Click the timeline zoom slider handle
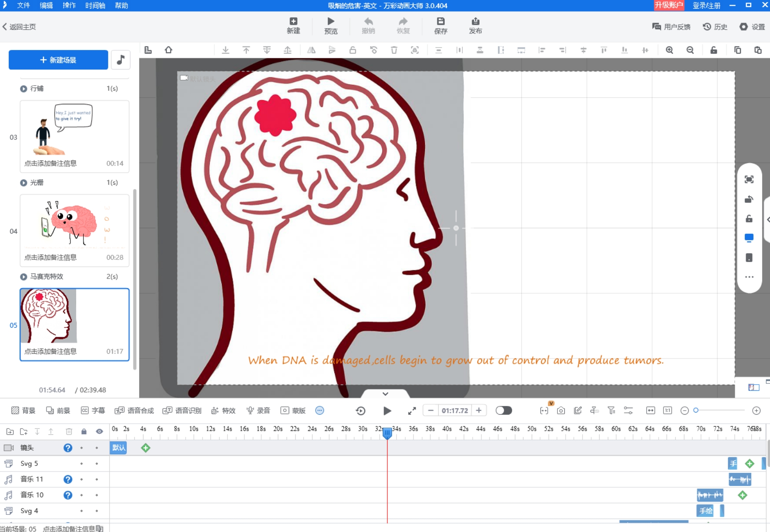The height and width of the screenshot is (532, 770). point(696,410)
